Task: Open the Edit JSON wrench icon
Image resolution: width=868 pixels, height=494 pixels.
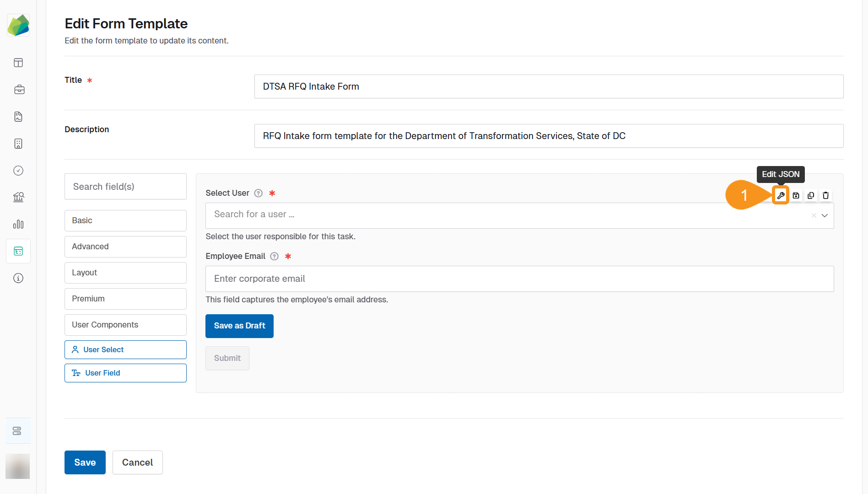Action: (781, 195)
